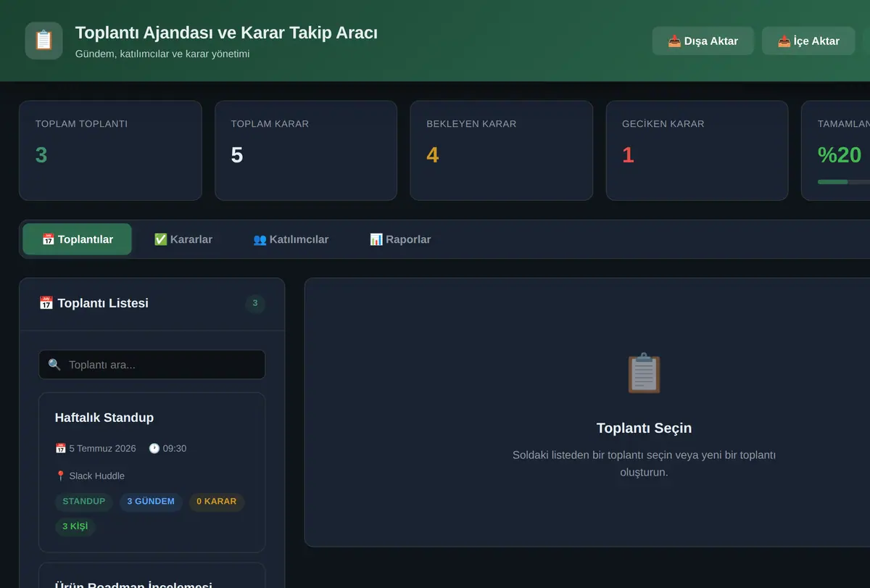
Task: Click the Toplantı Seçin heading
Action: 644,428
